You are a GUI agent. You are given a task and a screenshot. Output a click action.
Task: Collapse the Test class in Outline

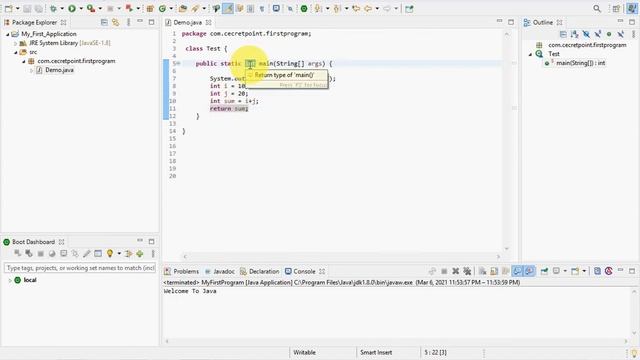[x=531, y=54]
